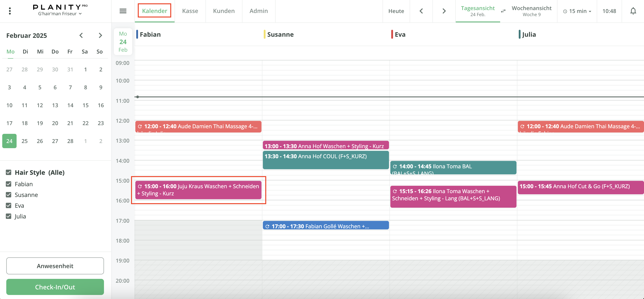This screenshot has width=644, height=299.
Task: Toggle the hamburger sidebar menu
Action: [123, 11]
